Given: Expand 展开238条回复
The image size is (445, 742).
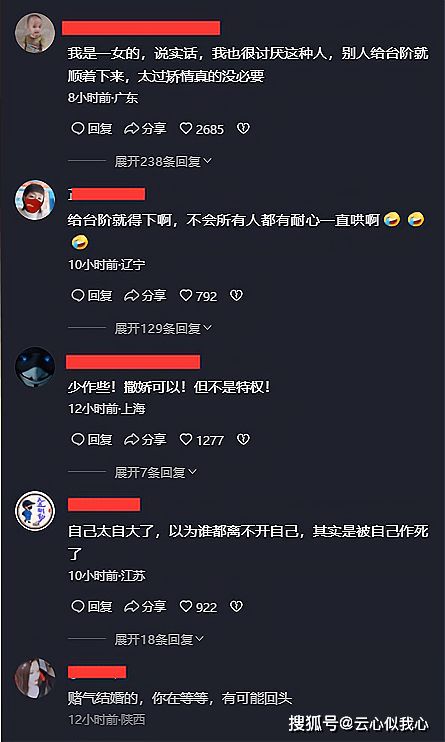Looking at the screenshot, I should click(x=163, y=161).
